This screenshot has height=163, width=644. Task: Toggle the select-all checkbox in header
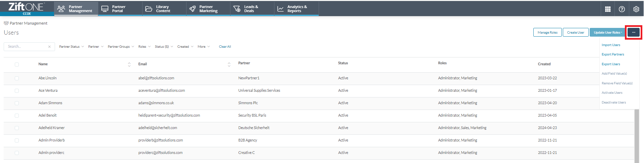17,64
